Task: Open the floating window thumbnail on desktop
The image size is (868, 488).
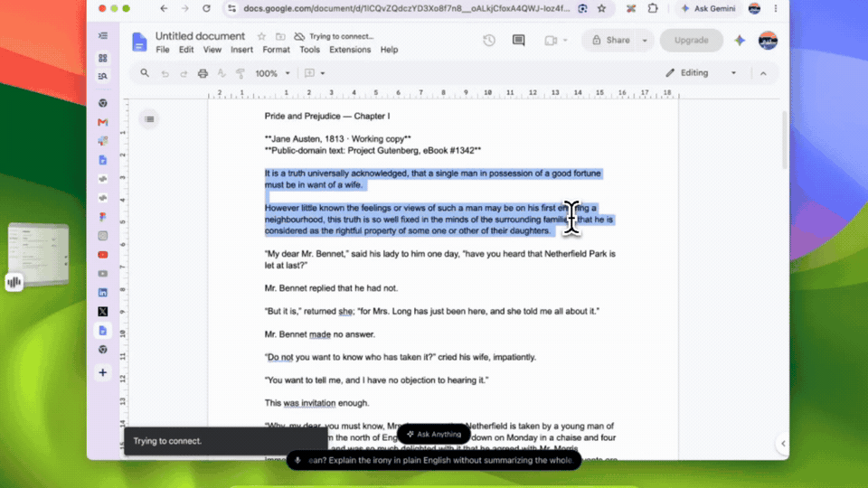Action: (x=39, y=254)
